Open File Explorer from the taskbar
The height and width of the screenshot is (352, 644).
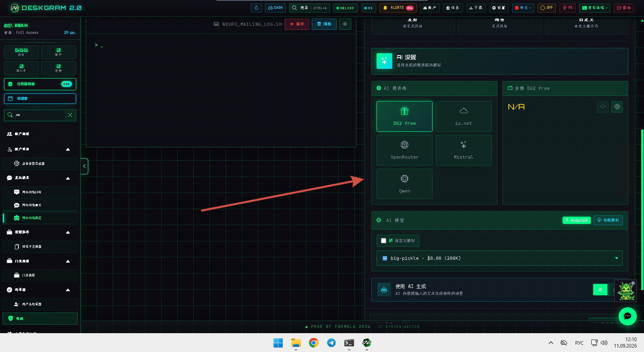point(296,343)
